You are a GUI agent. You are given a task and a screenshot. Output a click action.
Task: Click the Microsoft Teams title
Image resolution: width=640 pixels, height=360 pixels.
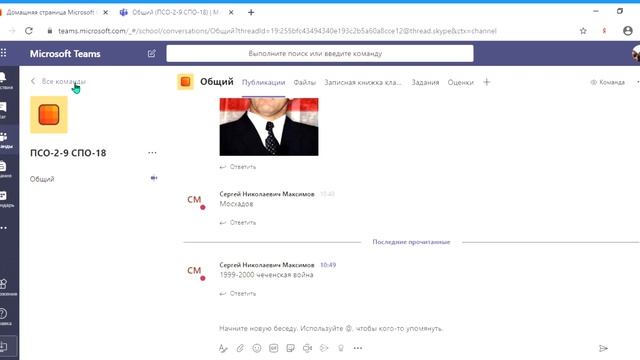(x=65, y=53)
